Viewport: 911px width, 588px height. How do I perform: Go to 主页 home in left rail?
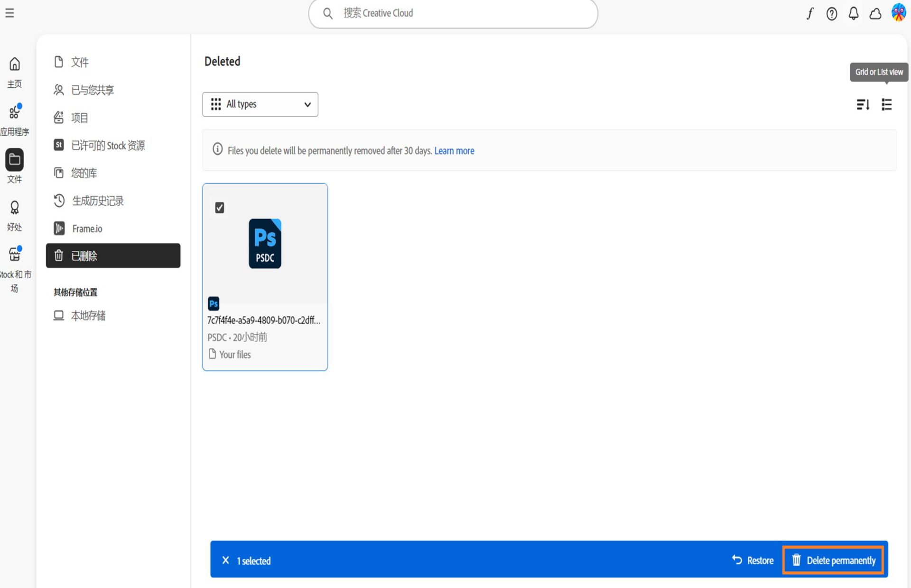tap(15, 73)
